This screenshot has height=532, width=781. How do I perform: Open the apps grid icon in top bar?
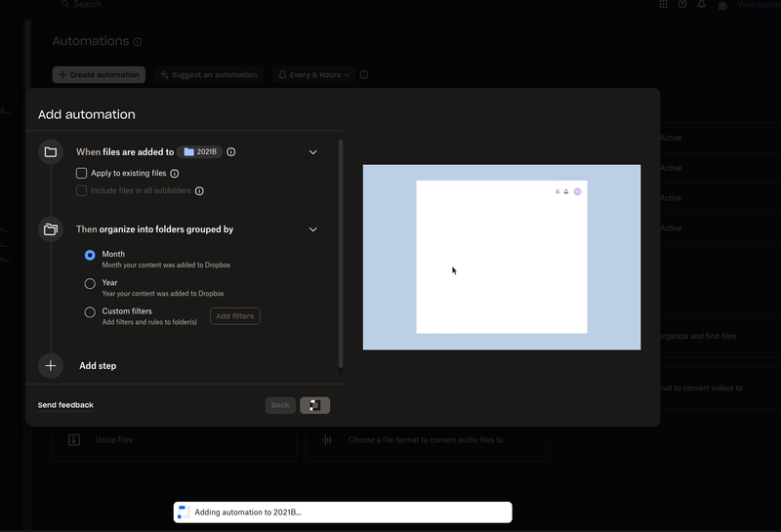[x=664, y=4]
